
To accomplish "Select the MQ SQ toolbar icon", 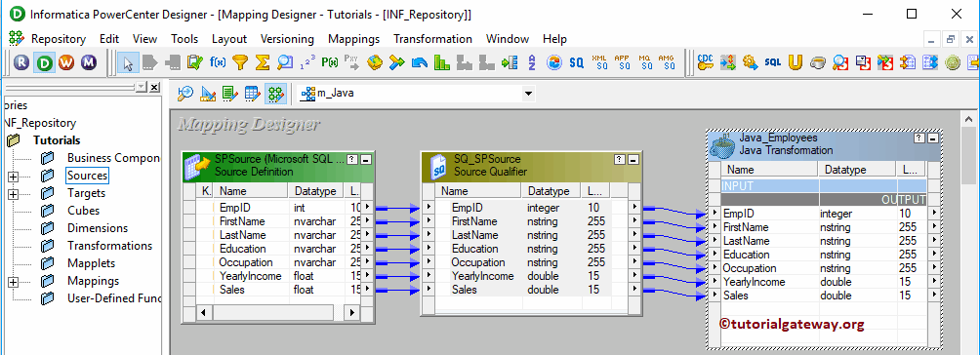I will click(645, 62).
